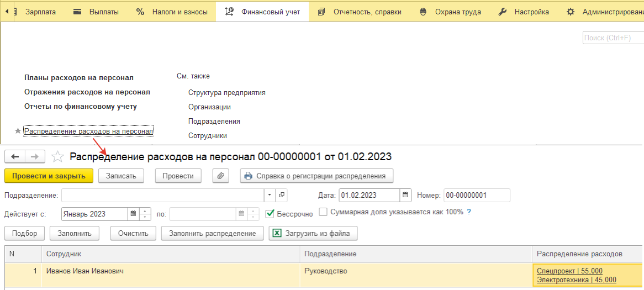Open the Организации list

(x=209, y=107)
